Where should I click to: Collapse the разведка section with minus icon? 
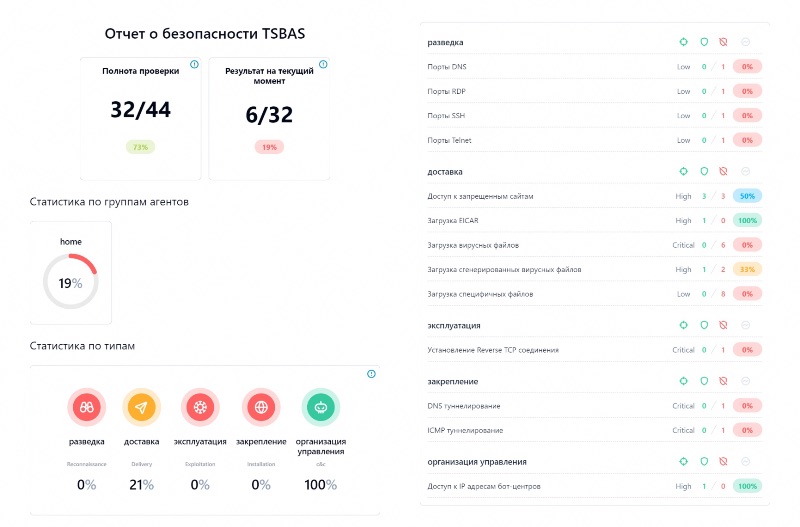tap(746, 43)
